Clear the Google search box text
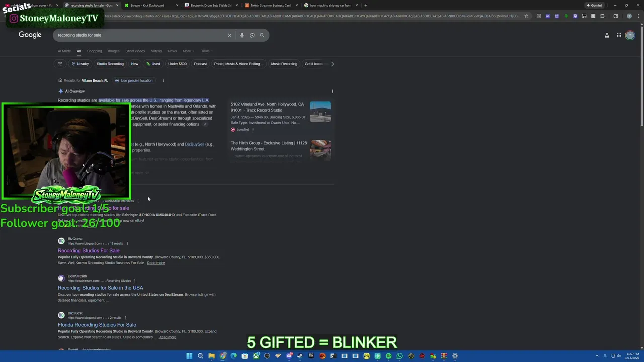The width and height of the screenshot is (644, 362). tap(229, 35)
